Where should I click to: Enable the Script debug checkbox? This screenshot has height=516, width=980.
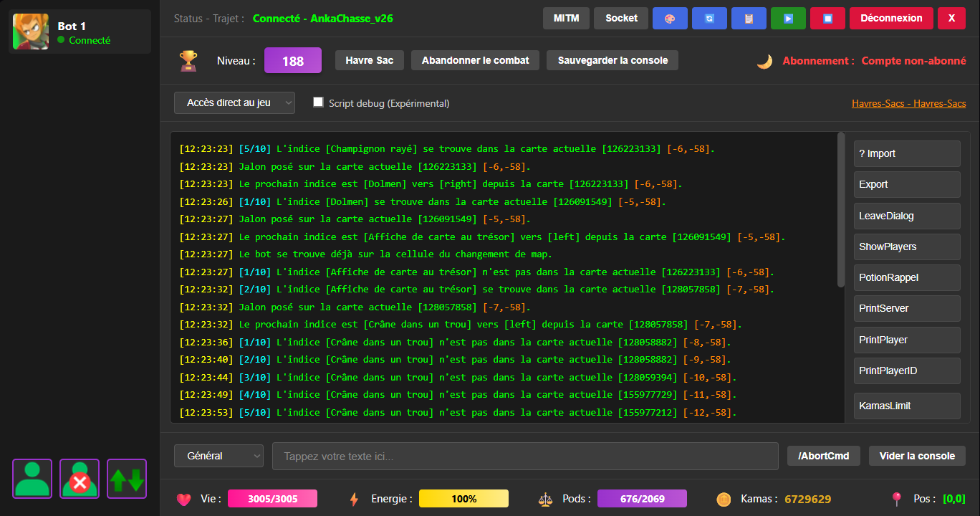coord(319,102)
